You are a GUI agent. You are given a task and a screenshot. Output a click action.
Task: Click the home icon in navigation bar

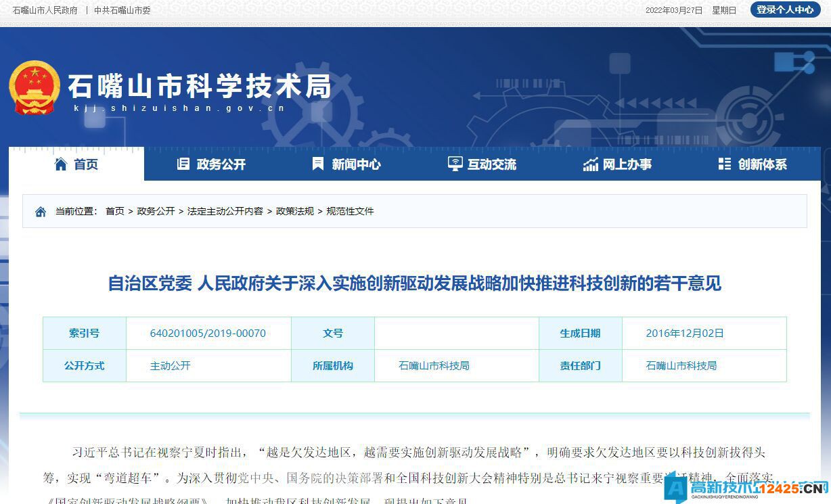click(61, 164)
